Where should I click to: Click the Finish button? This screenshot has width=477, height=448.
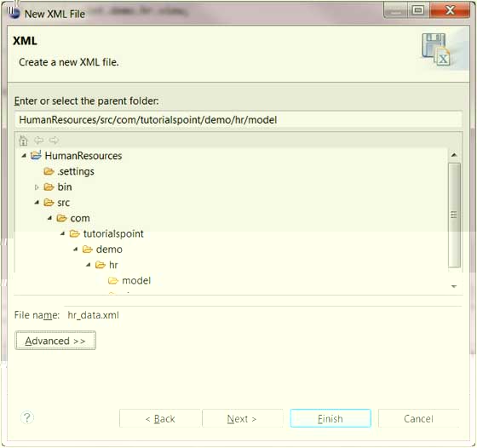[330, 418]
